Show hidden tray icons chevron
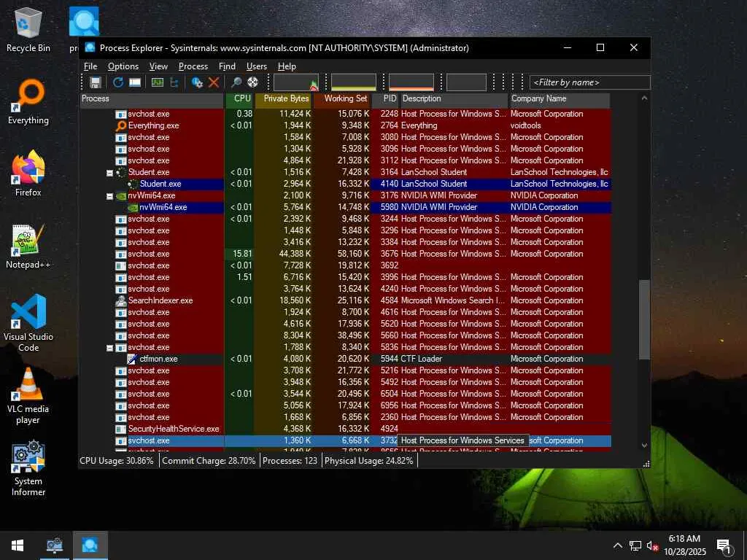747x560 pixels. coord(617,545)
